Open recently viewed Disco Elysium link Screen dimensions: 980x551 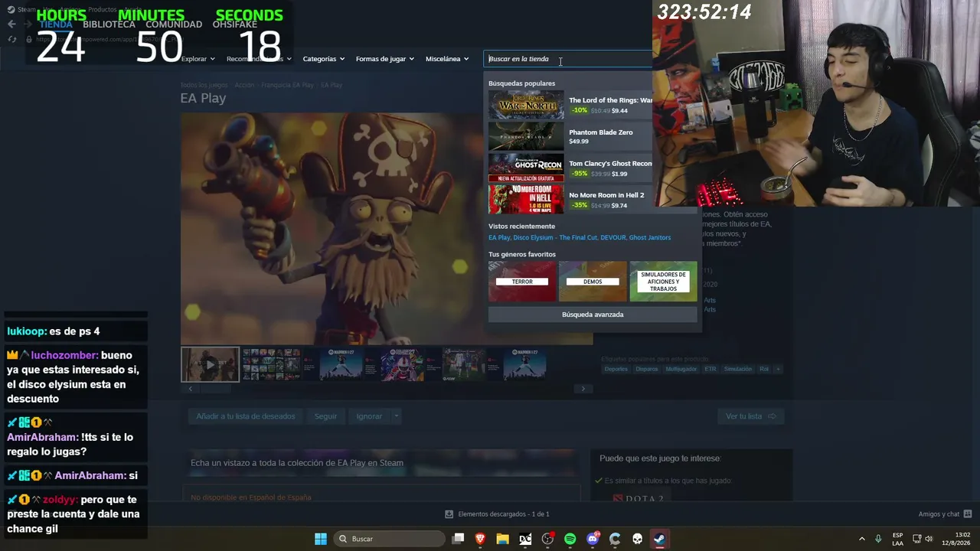pyautogui.click(x=555, y=238)
